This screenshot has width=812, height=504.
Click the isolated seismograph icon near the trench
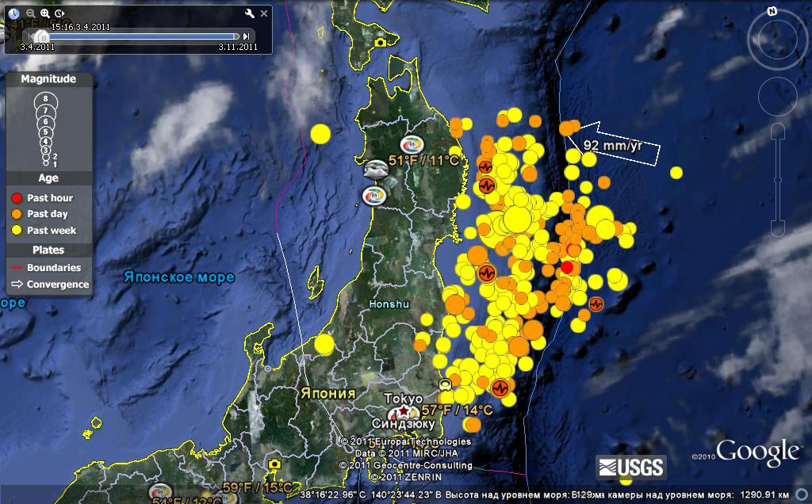(x=596, y=304)
